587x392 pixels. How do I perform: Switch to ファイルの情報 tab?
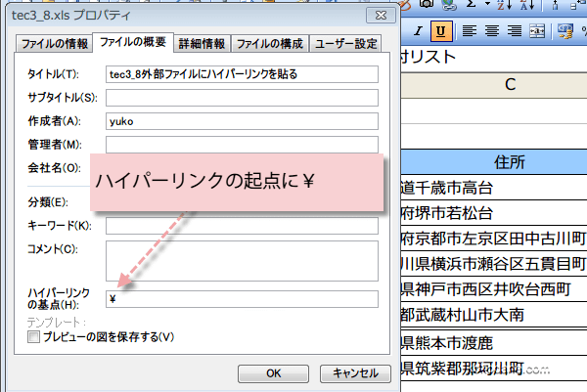click(x=54, y=44)
